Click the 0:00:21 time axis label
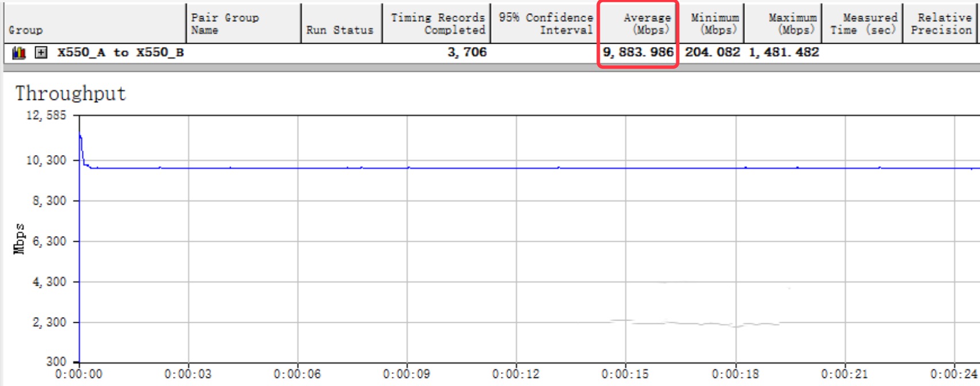This screenshot has width=980, height=386. (x=845, y=374)
